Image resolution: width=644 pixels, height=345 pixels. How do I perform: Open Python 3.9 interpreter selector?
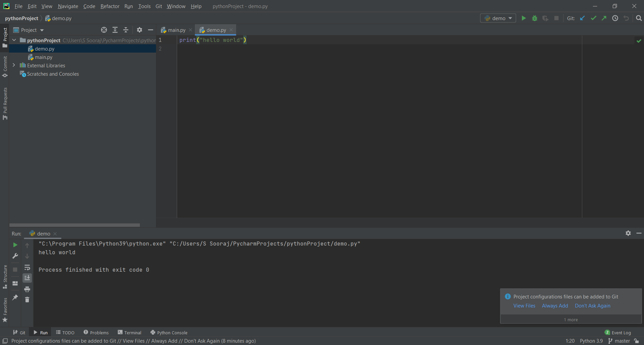(x=591, y=341)
